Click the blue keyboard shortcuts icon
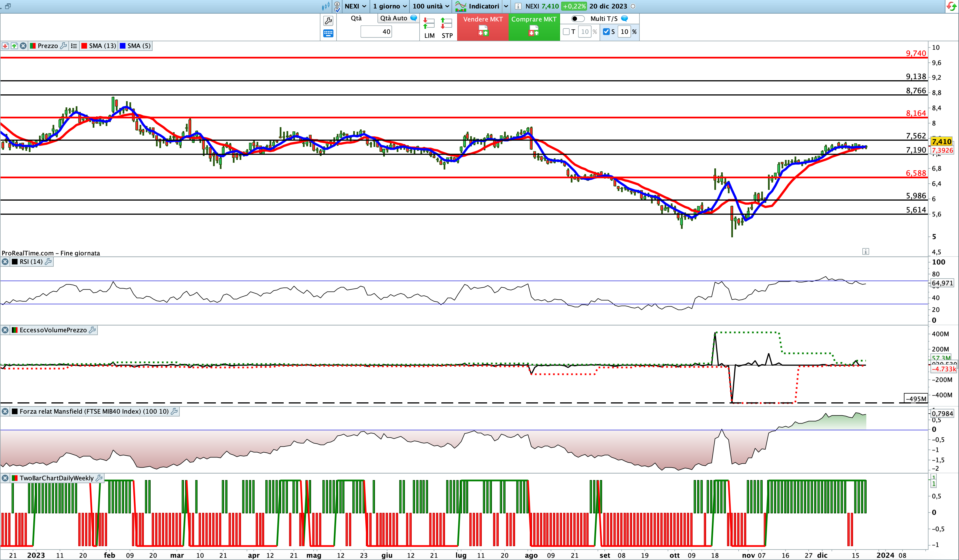959x560 pixels. tap(328, 33)
